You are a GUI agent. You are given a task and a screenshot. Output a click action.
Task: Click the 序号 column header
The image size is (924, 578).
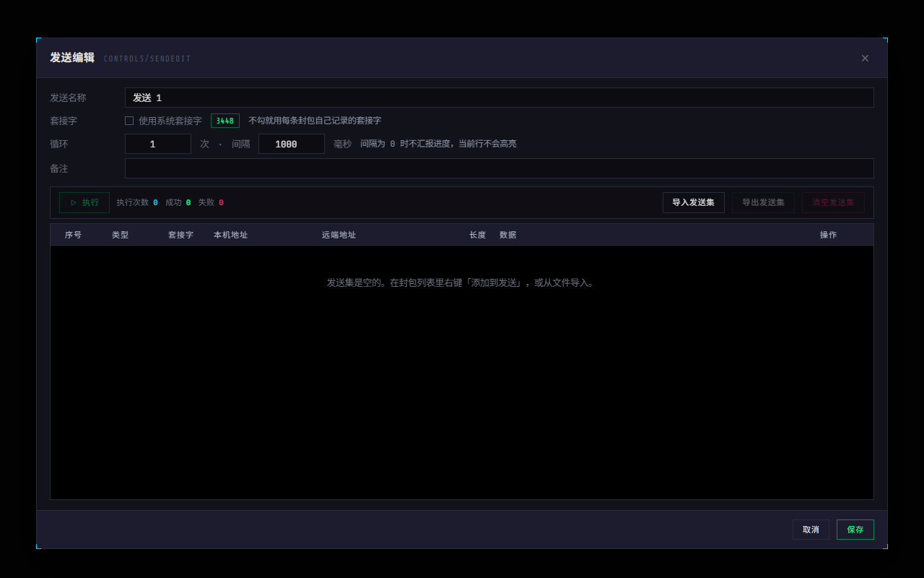tap(73, 235)
